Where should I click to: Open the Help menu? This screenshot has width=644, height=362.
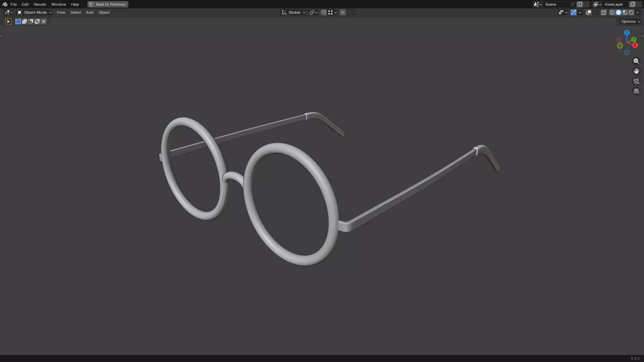[75, 4]
